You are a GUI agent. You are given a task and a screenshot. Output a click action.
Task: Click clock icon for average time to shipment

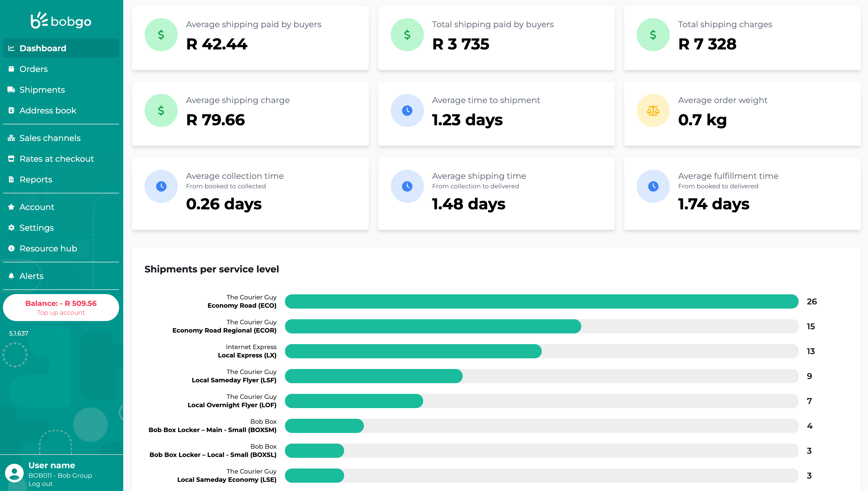click(x=407, y=111)
